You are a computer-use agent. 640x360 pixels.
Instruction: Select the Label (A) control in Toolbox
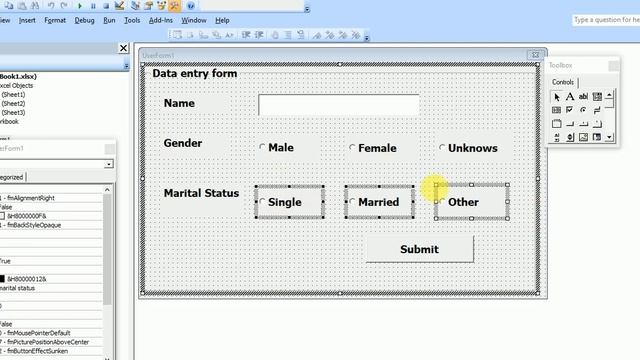(570, 97)
